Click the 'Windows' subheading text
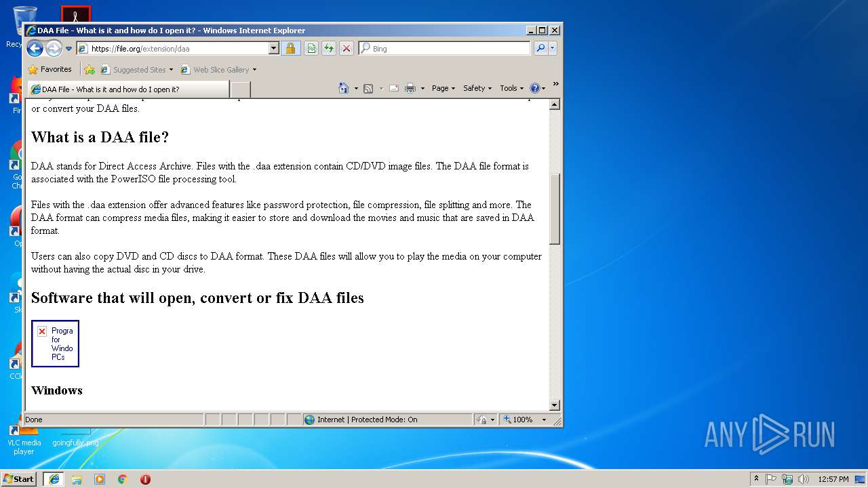Viewport: 868px width, 488px height. tap(57, 390)
